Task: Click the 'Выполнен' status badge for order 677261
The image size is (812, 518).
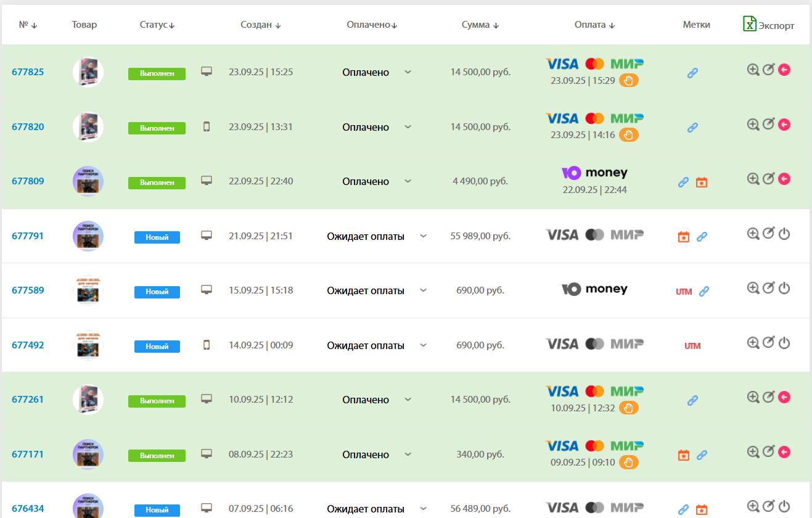Action: click(157, 401)
